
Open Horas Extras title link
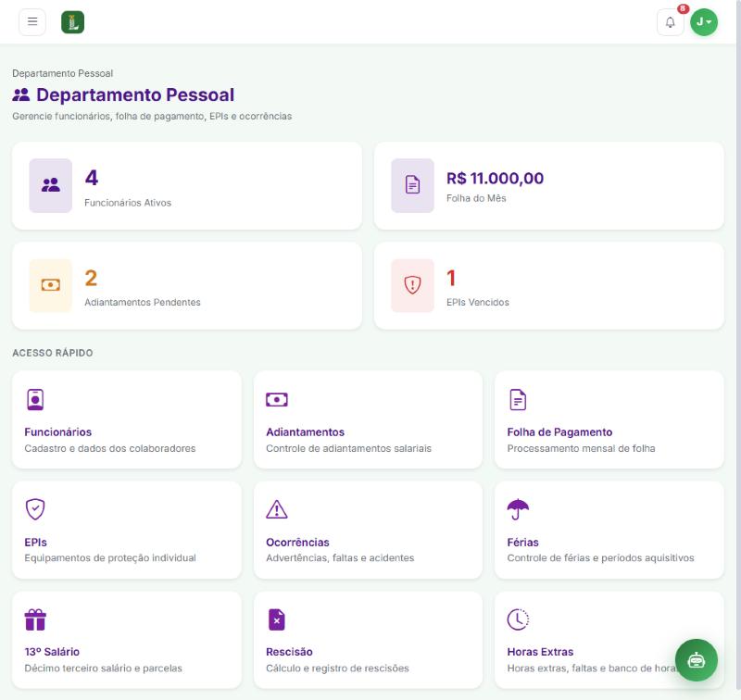pos(540,652)
